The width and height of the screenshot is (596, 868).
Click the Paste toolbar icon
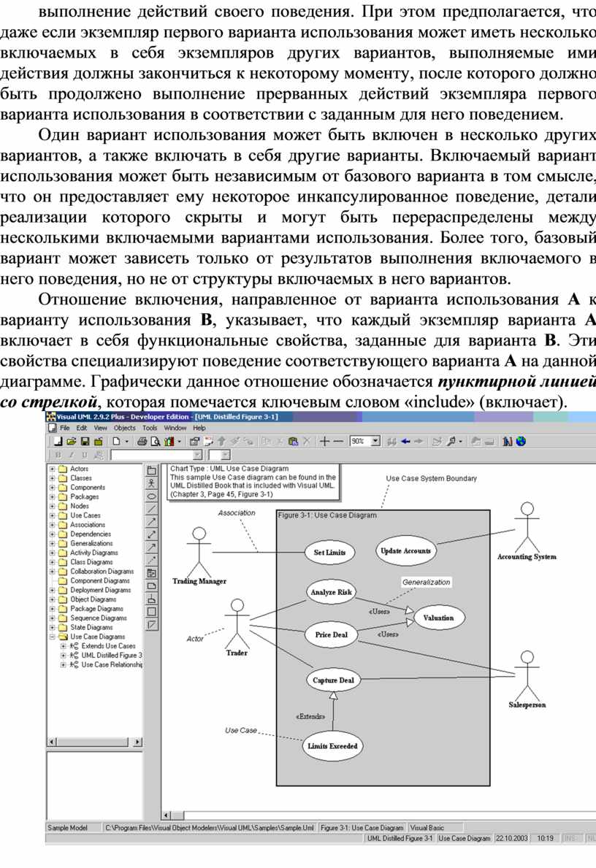point(294,441)
